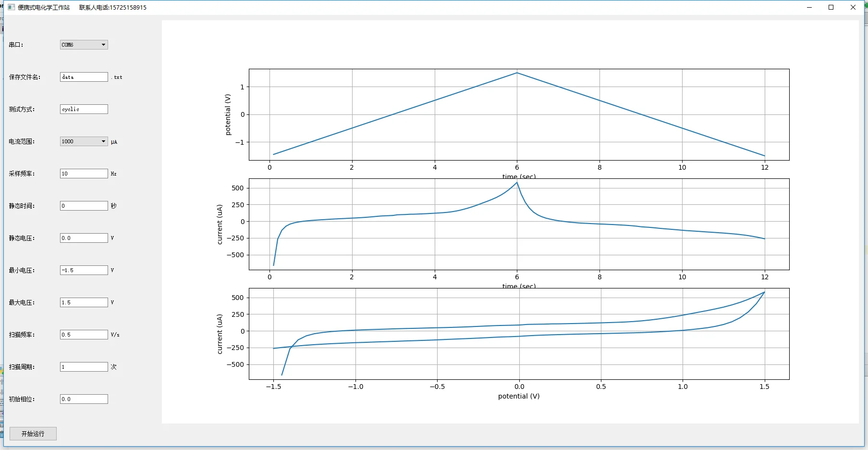Click the 次 unit beside 扫描周期
The height and width of the screenshot is (450, 868).
click(114, 367)
